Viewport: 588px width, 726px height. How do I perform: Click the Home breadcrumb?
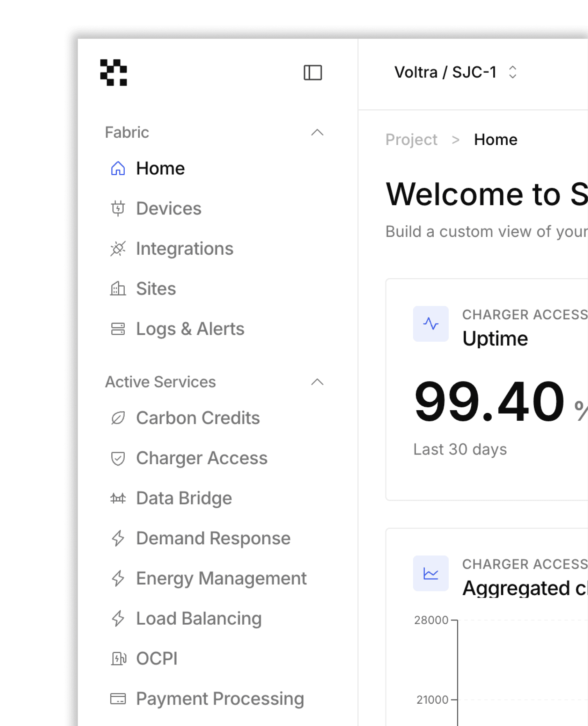(x=495, y=140)
